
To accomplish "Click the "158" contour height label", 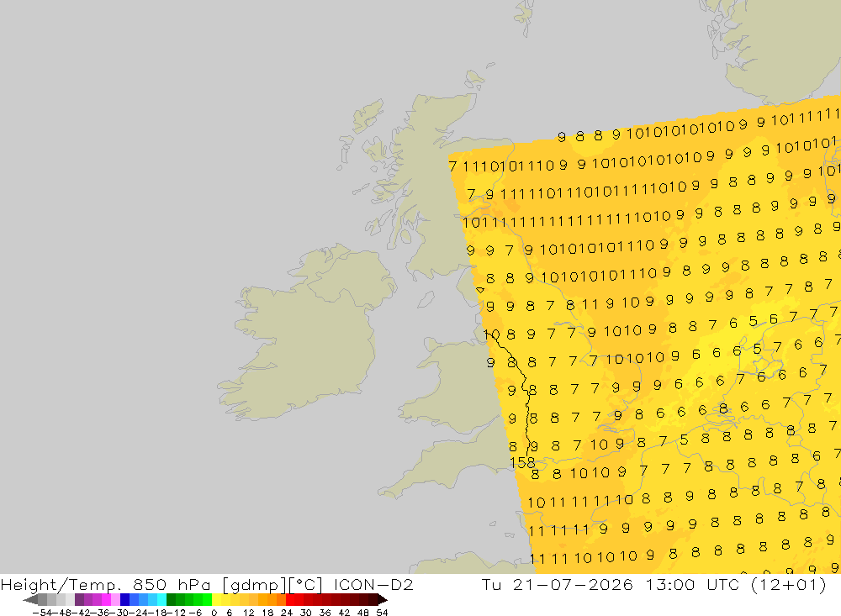I will click(x=522, y=462).
